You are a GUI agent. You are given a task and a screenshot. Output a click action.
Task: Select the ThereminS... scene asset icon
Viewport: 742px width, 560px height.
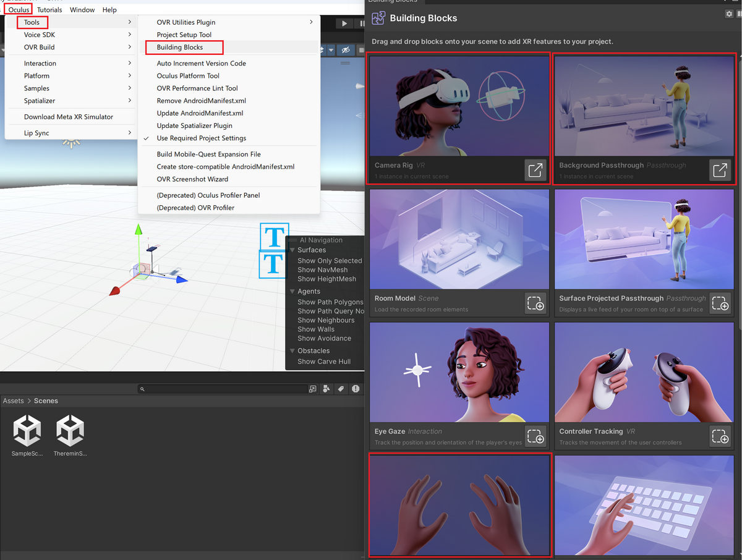[70, 431]
